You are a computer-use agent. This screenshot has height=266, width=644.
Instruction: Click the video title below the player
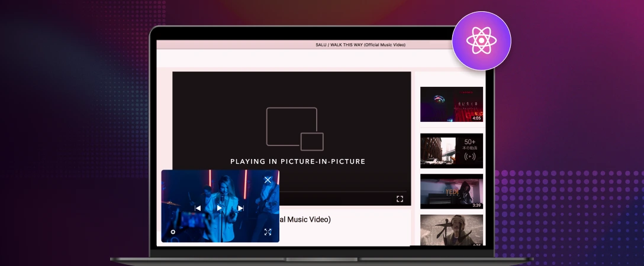tap(305, 219)
